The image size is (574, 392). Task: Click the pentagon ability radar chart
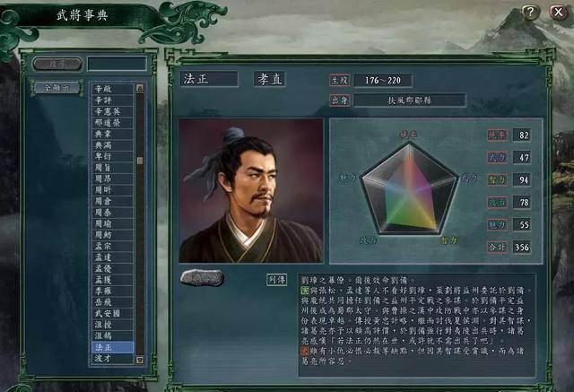click(409, 188)
